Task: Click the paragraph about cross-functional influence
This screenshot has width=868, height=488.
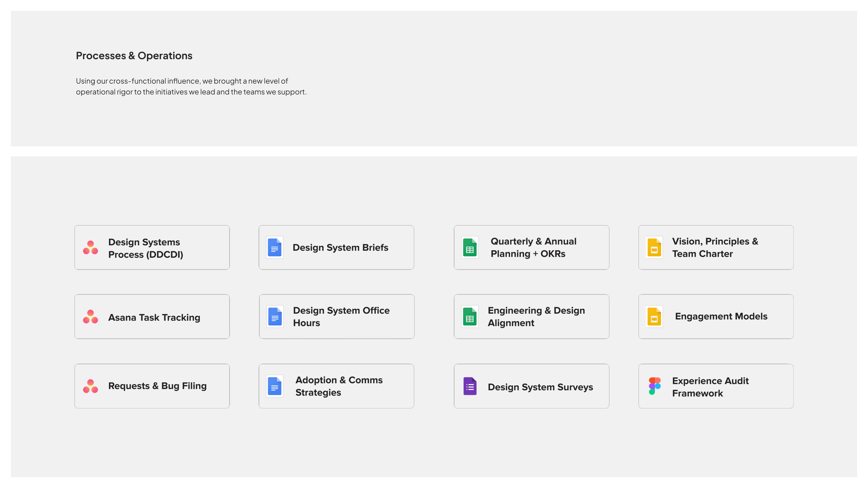Action: (x=191, y=86)
